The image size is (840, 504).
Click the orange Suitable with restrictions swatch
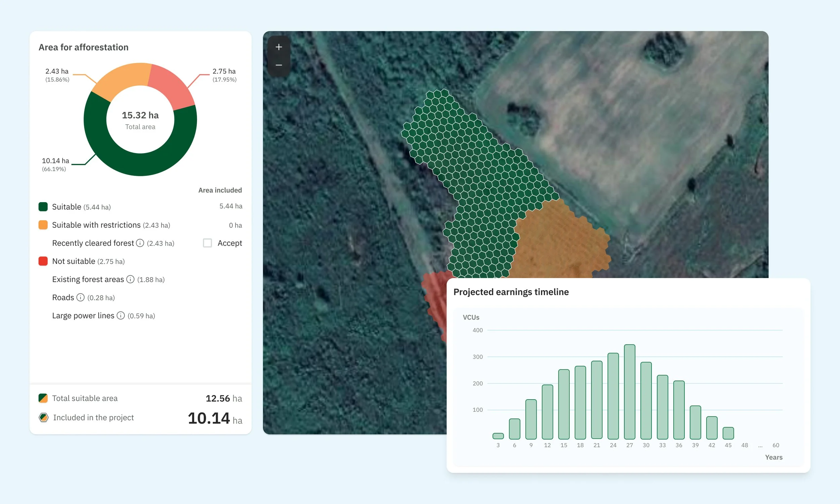click(43, 225)
